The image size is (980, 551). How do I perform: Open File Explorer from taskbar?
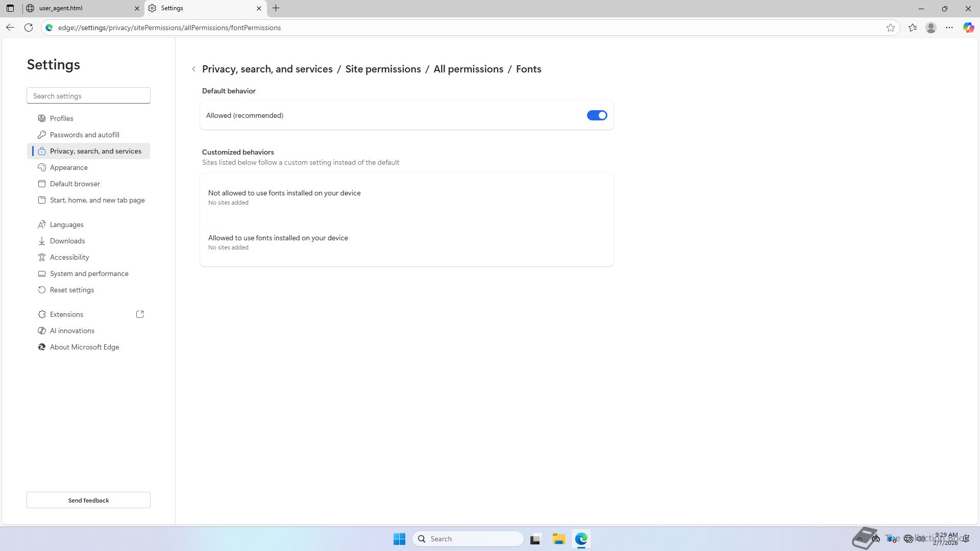(558, 539)
